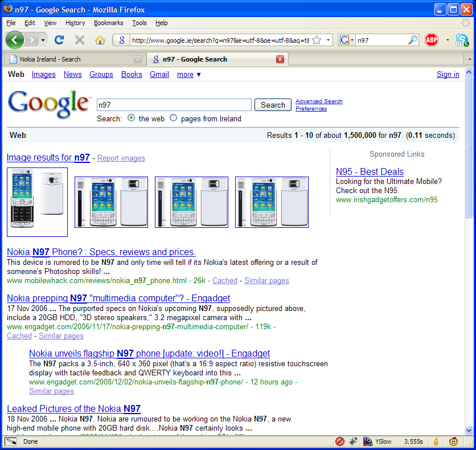Open Similar pages for the mobilewhack result
Image resolution: width=476 pixels, height=450 pixels.
[x=266, y=281]
